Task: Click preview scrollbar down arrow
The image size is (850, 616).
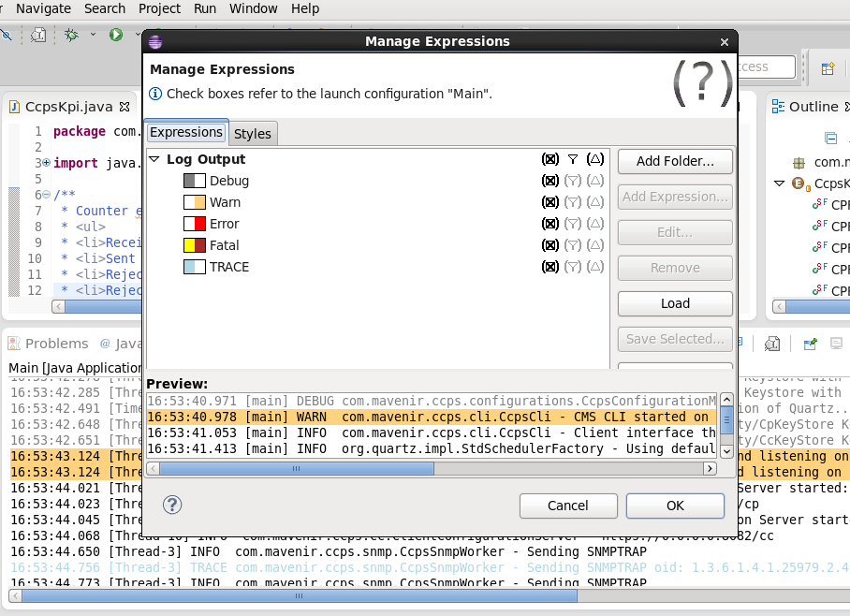Action: click(727, 451)
